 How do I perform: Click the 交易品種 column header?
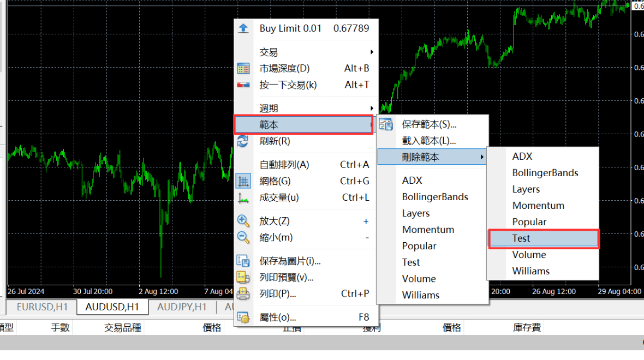pos(122,328)
